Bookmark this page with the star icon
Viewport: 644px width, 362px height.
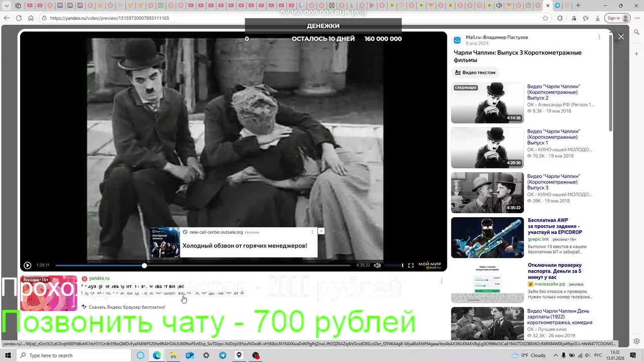[x=545, y=18]
